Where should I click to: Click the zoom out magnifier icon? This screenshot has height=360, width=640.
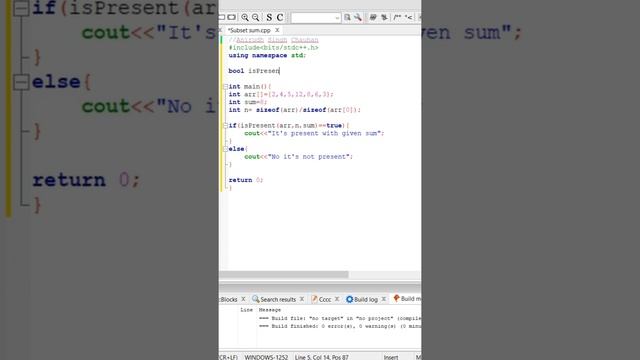pos(256,18)
